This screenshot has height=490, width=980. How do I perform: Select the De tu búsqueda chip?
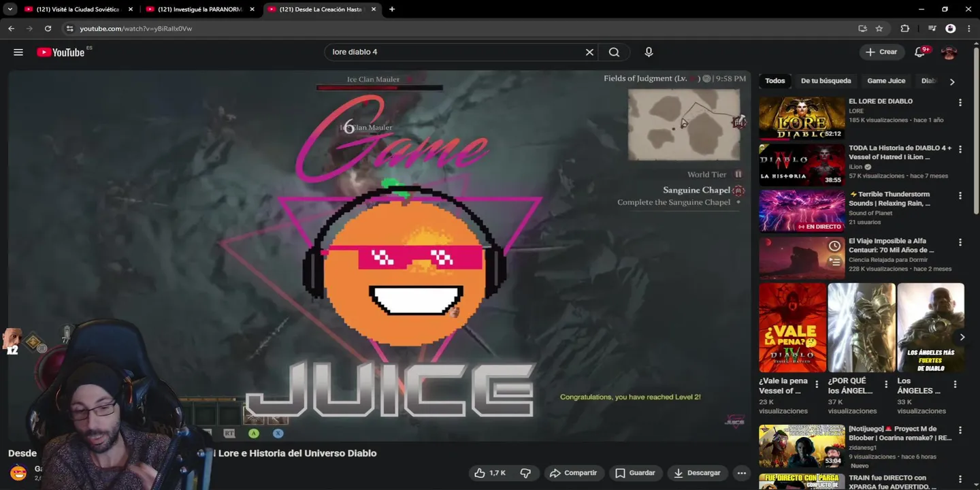pyautogui.click(x=826, y=81)
